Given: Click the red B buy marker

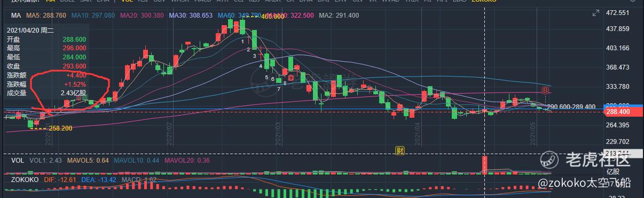Looking at the screenshot, I should (x=546, y=91).
